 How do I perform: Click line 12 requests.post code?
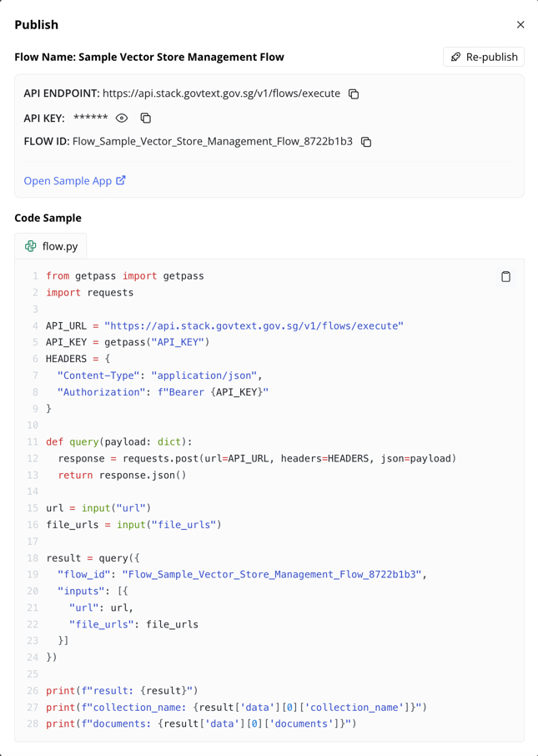pyautogui.click(x=257, y=458)
